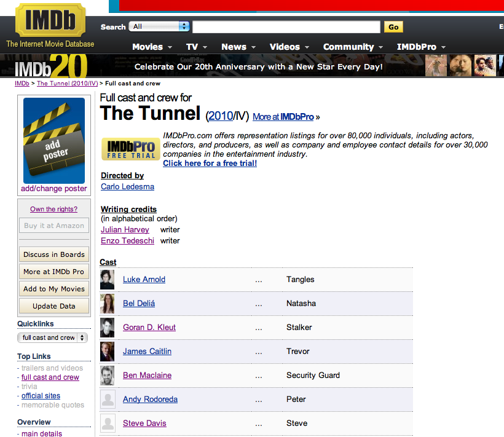Click the IMDb logo

point(50,20)
